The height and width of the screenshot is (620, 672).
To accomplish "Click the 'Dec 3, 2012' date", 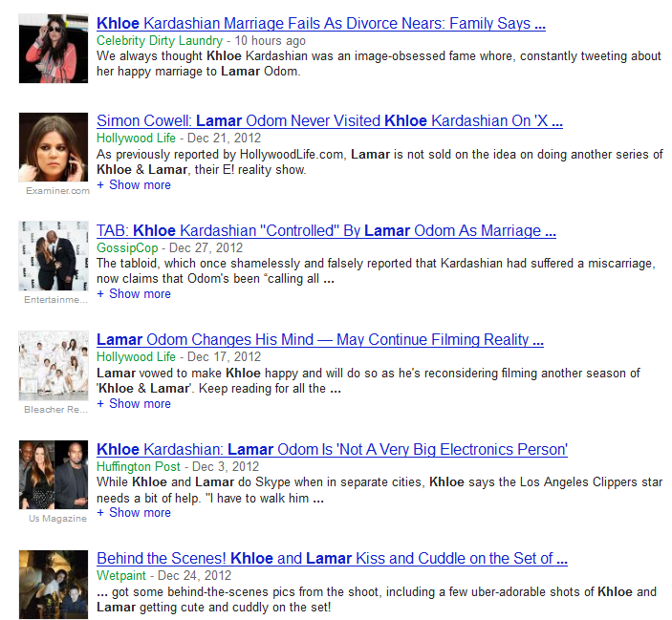I will coord(226,467).
